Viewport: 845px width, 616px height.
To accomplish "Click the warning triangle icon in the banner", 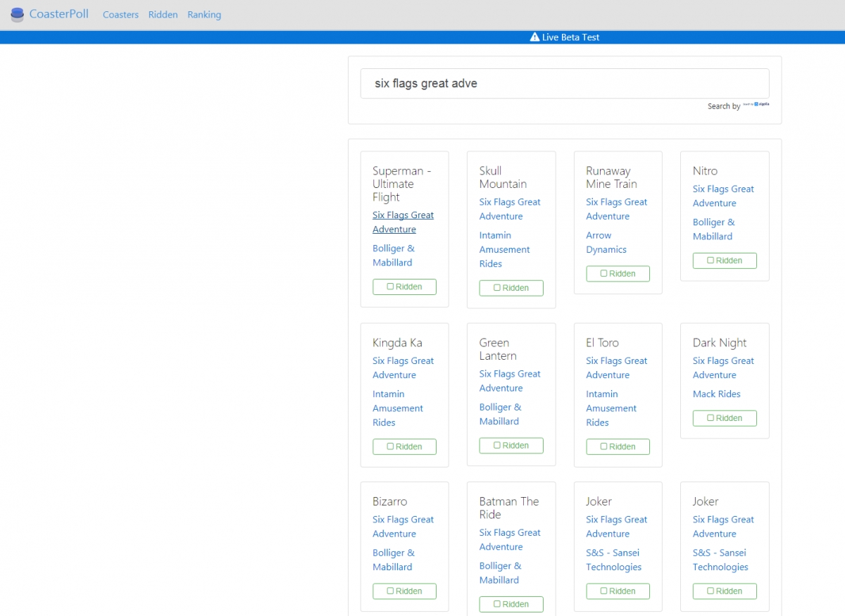I will click(x=534, y=37).
